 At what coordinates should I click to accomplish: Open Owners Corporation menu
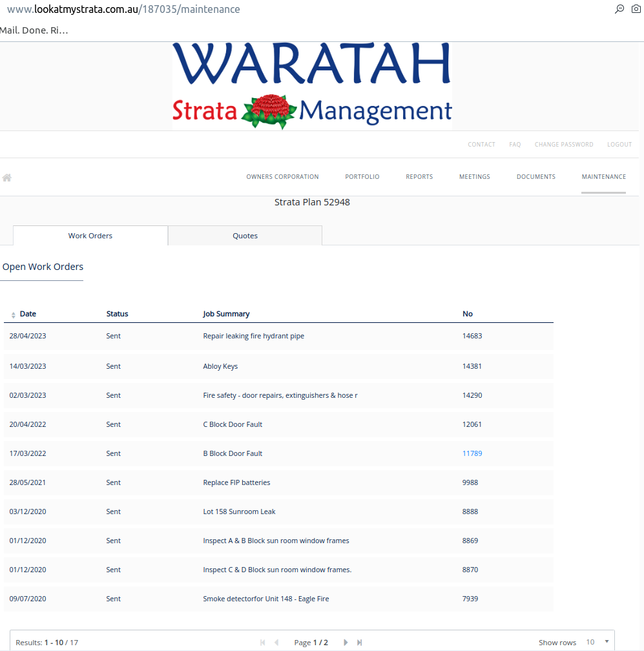click(282, 177)
